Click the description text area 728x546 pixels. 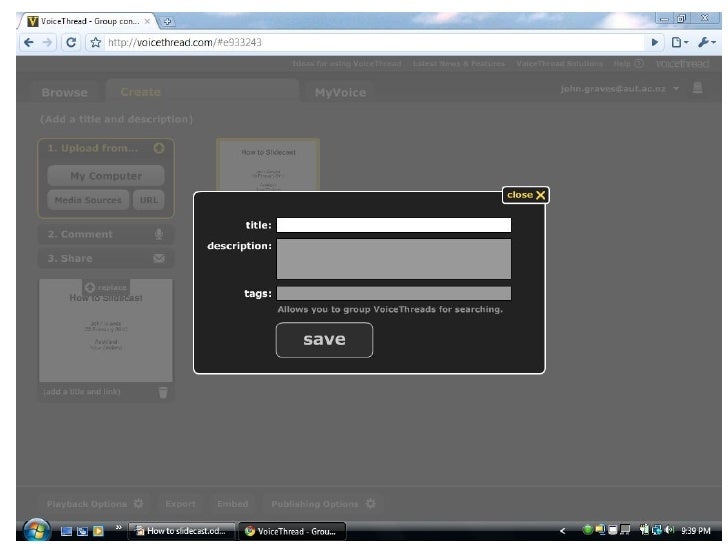click(x=394, y=259)
